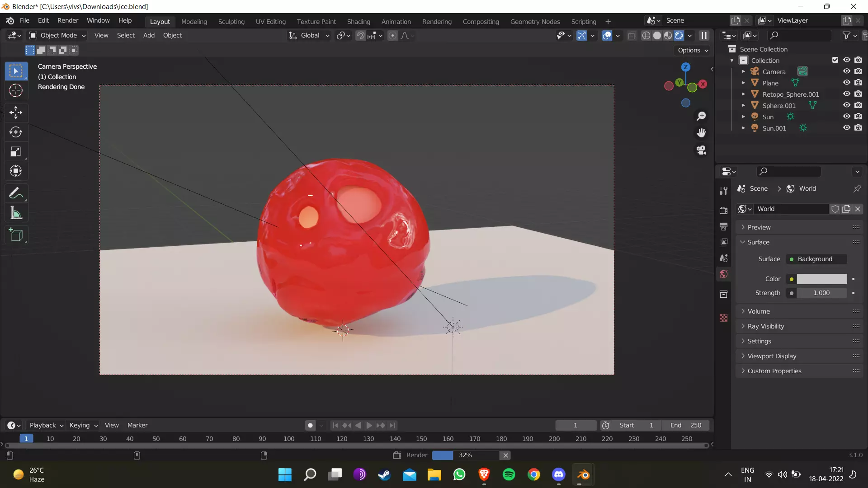Toggle snapping magnet in header
The height and width of the screenshot is (488, 868).
point(360,35)
